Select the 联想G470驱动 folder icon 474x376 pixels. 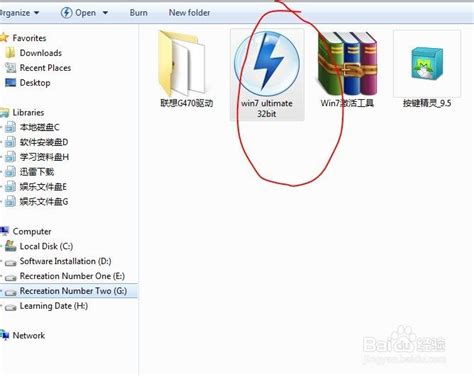click(182, 63)
